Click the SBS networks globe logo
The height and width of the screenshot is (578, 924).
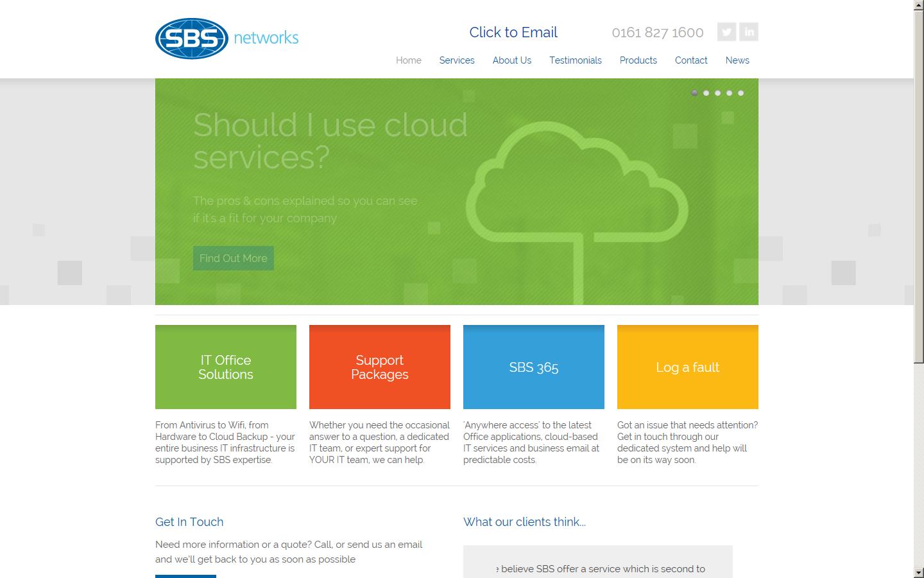[192, 39]
